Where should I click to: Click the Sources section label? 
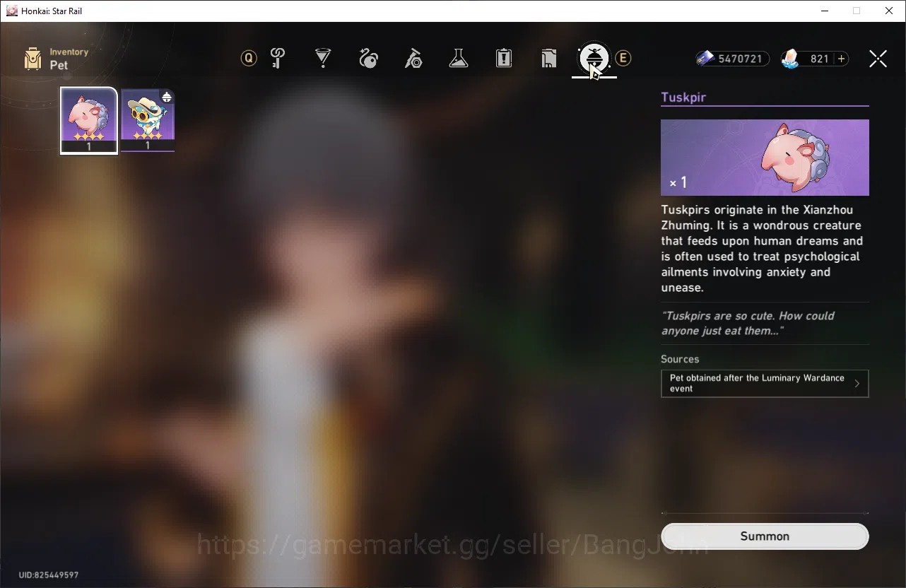point(680,359)
